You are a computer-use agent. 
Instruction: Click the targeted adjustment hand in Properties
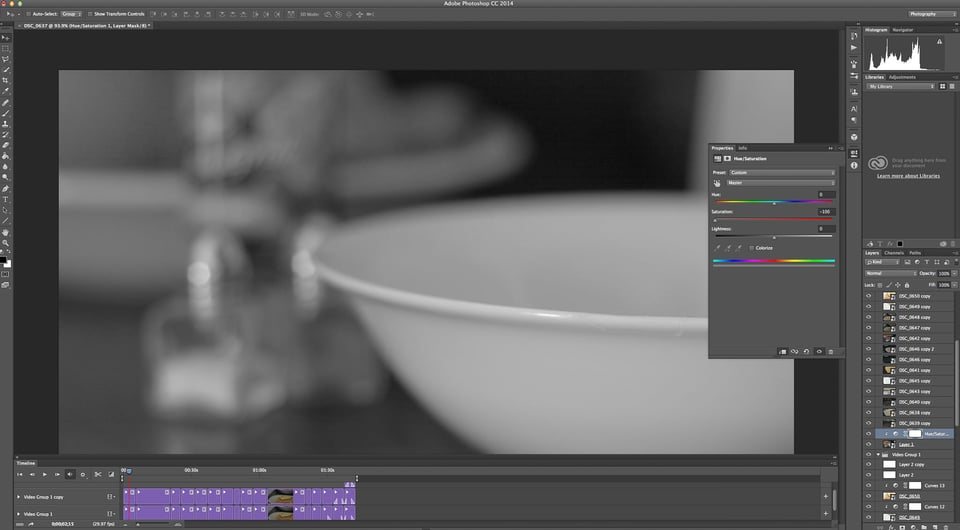pos(717,183)
